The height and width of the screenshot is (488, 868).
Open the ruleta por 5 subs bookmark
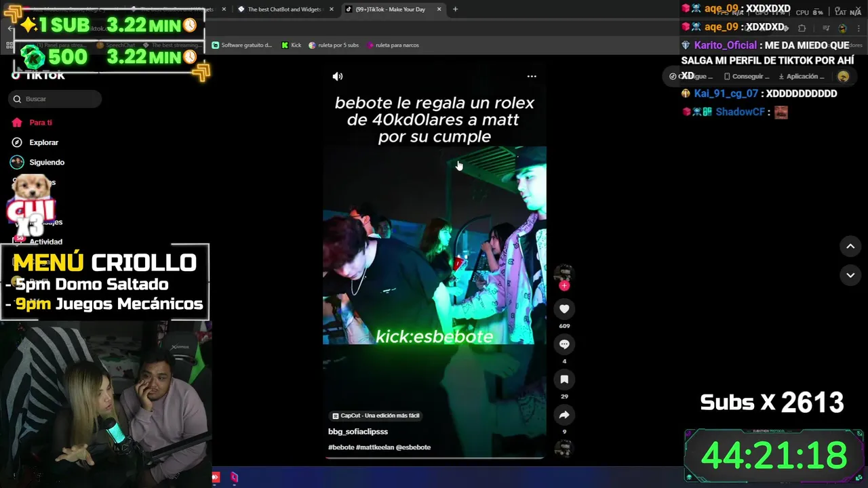point(334,45)
